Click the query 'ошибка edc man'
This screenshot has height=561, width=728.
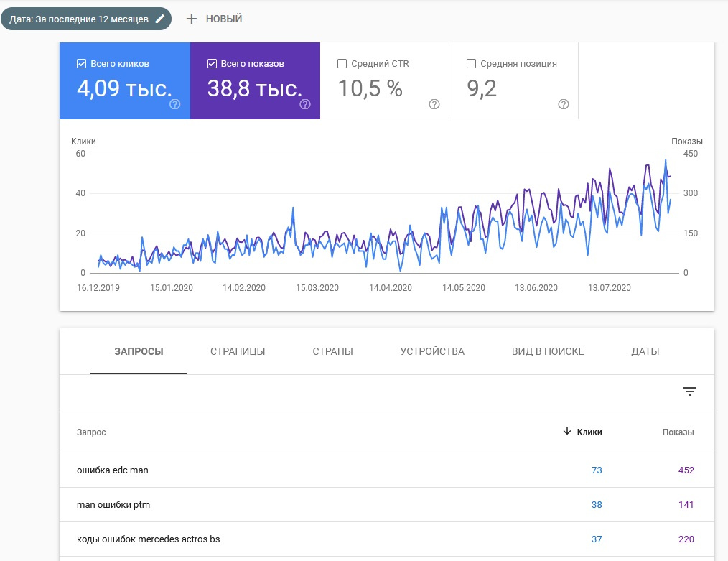[113, 470]
